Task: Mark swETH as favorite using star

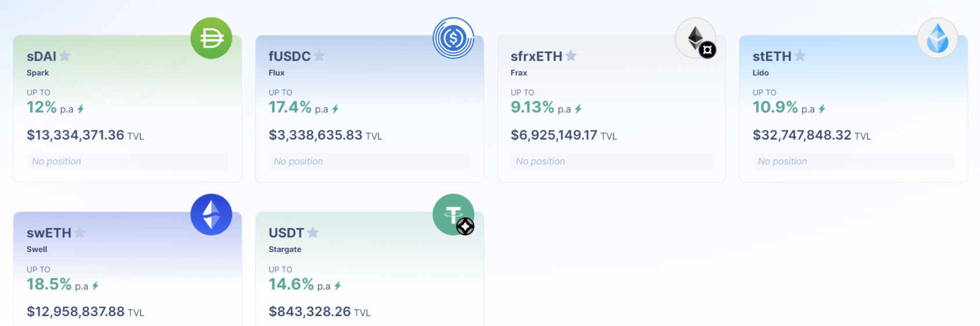Action: click(80, 232)
